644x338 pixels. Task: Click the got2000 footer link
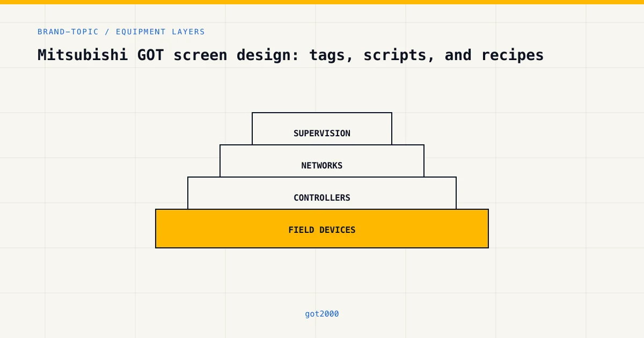click(x=322, y=314)
